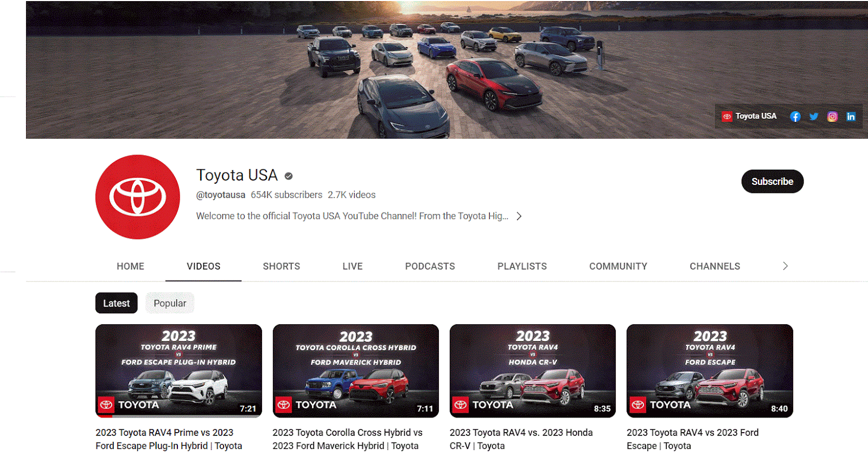This screenshot has height=456, width=868.
Task: Click the Toyota USA banner link
Action: 749,116
